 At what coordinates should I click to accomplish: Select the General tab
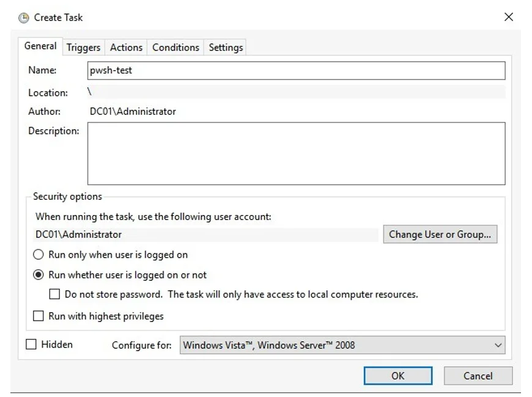pyautogui.click(x=40, y=46)
